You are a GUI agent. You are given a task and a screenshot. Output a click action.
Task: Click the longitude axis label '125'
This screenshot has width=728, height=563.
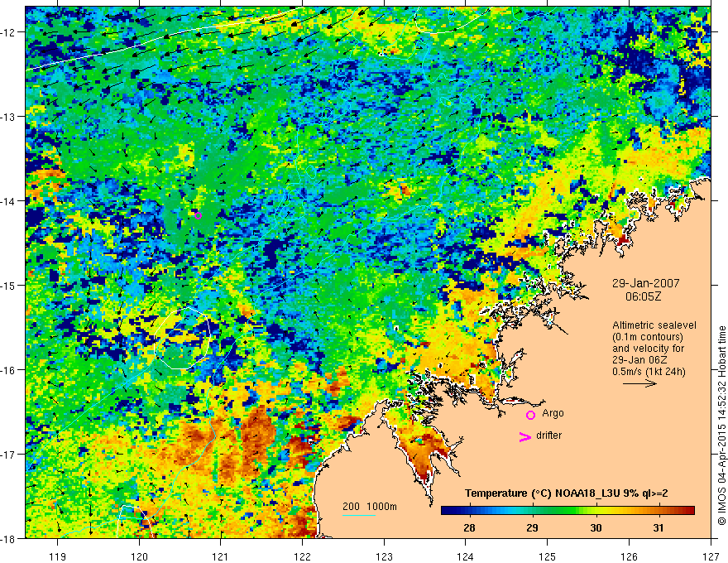click(547, 556)
